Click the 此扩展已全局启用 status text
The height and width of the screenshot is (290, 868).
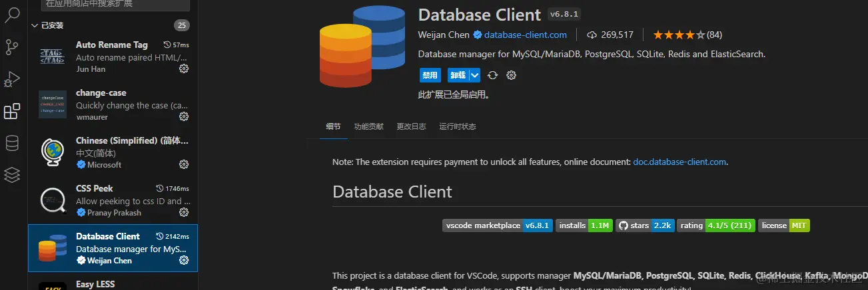point(454,95)
